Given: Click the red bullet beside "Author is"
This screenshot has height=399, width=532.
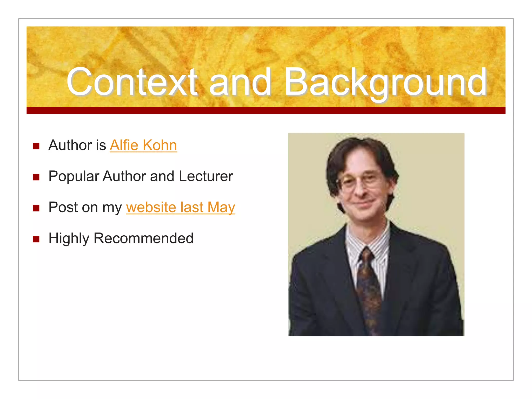Looking at the screenshot, I should 36,146.
